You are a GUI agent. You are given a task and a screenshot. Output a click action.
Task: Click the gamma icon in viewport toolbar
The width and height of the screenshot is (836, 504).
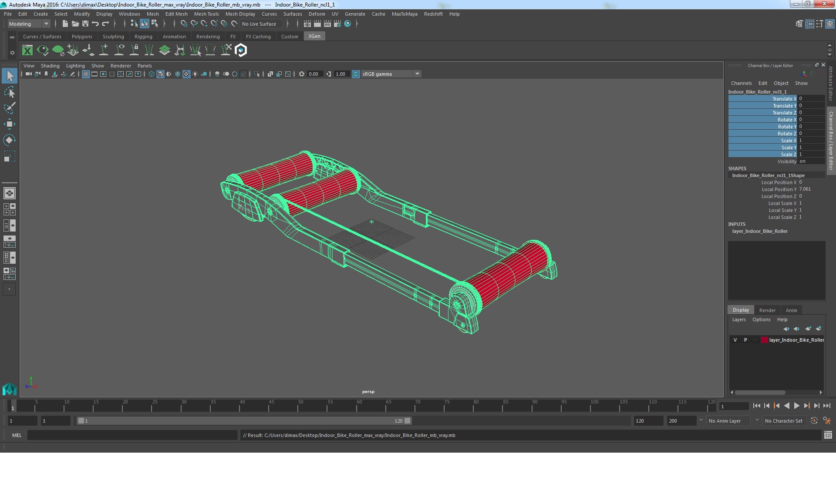329,74
